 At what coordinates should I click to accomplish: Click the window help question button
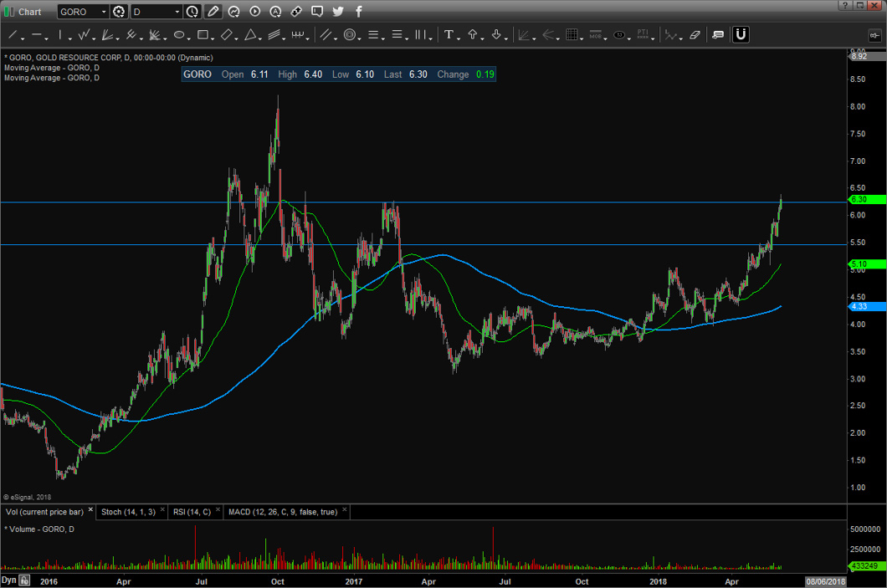pyautogui.click(x=845, y=5)
